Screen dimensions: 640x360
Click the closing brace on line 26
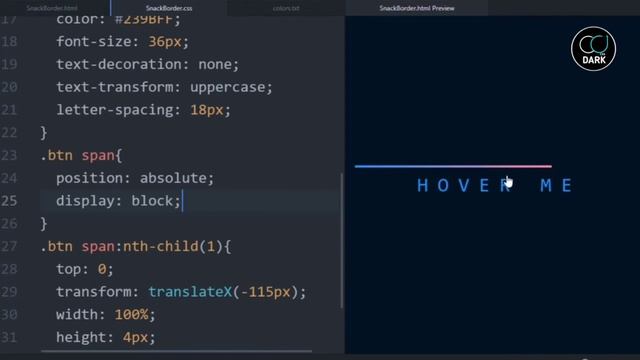coord(44,224)
